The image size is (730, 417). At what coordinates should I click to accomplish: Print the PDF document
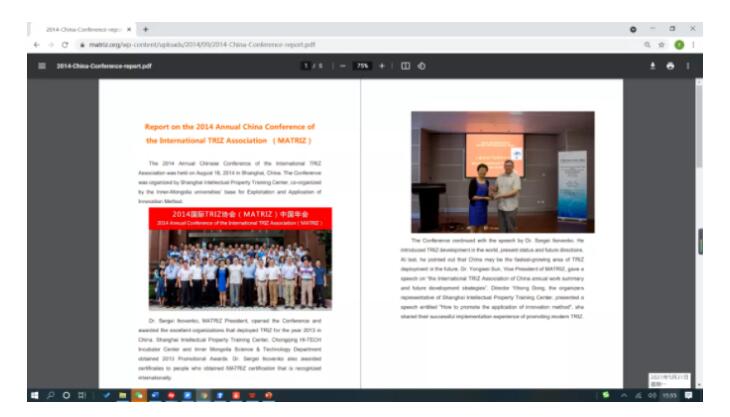[670, 66]
